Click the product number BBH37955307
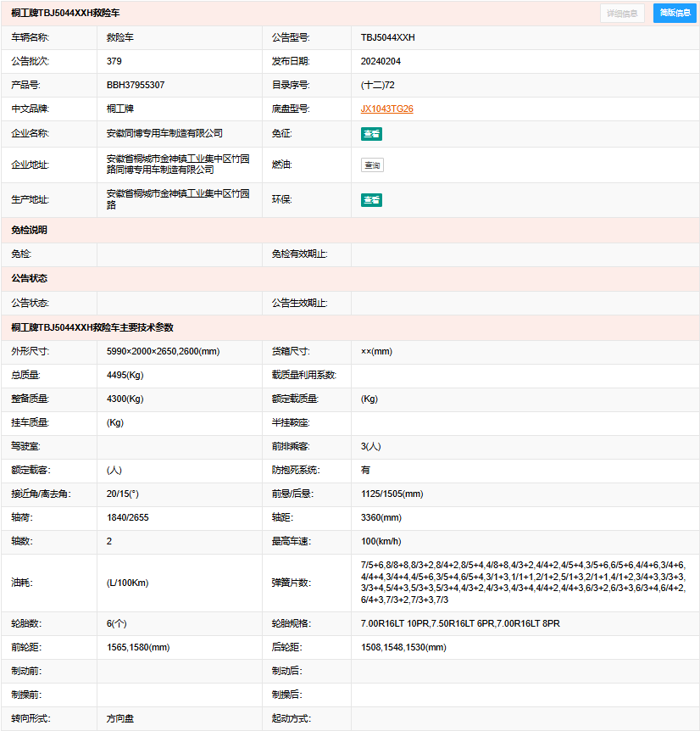700x731 pixels. pos(136,86)
